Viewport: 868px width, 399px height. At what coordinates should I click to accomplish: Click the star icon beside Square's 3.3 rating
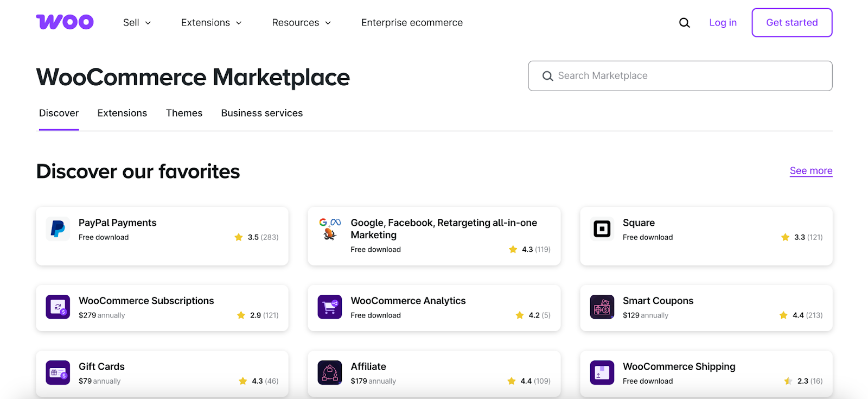point(785,237)
